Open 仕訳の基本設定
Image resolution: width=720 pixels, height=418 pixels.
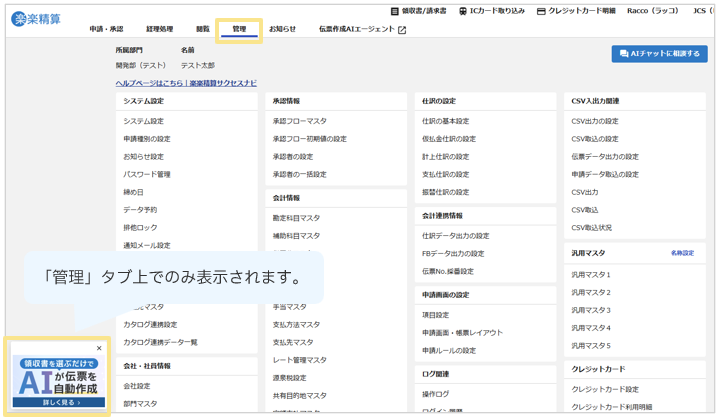point(445,121)
